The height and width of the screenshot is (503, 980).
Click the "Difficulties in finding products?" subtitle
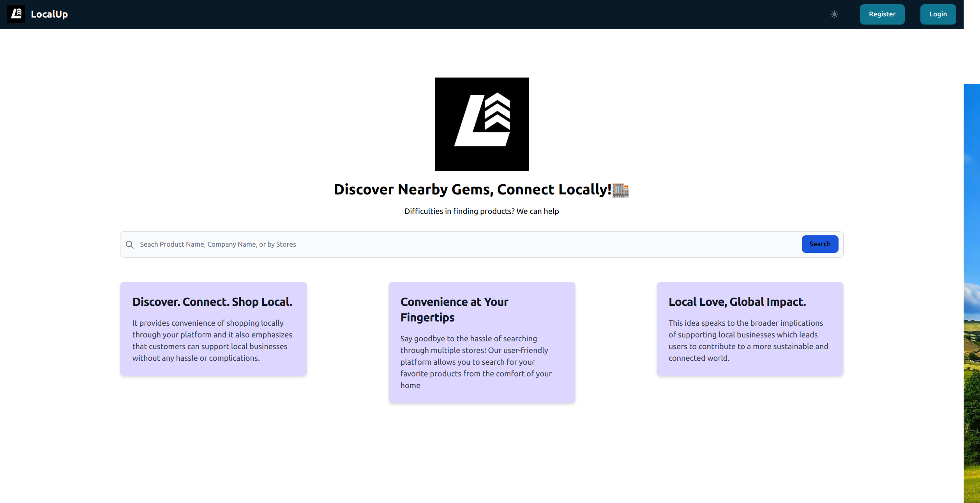click(481, 211)
